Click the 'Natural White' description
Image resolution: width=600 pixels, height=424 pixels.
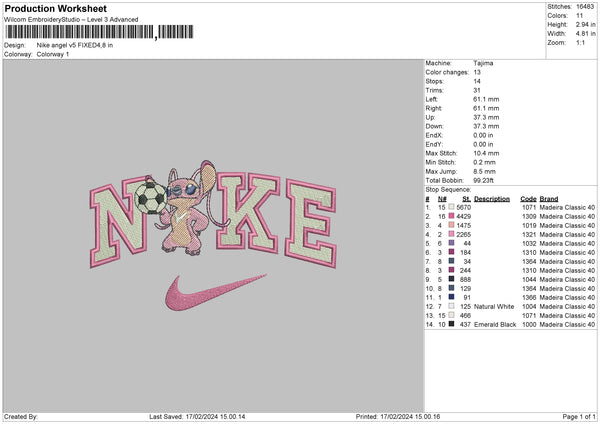[494, 306]
